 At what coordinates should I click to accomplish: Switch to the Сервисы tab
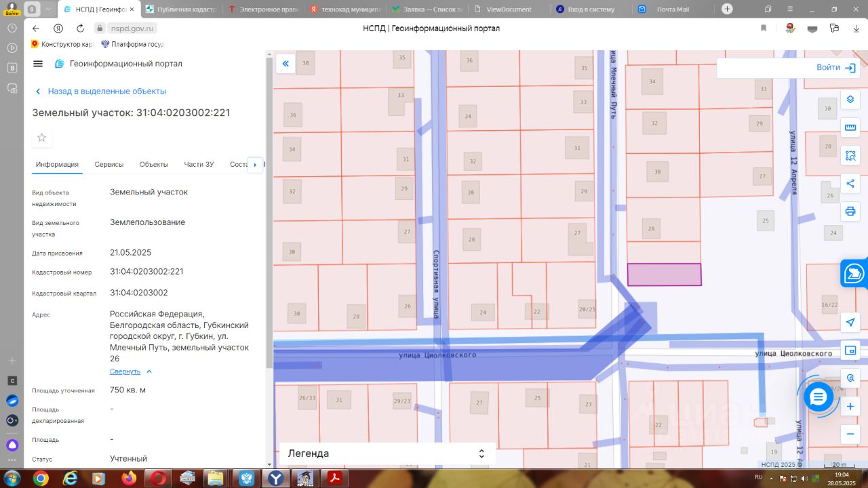pyautogui.click(x=109, y=164)
